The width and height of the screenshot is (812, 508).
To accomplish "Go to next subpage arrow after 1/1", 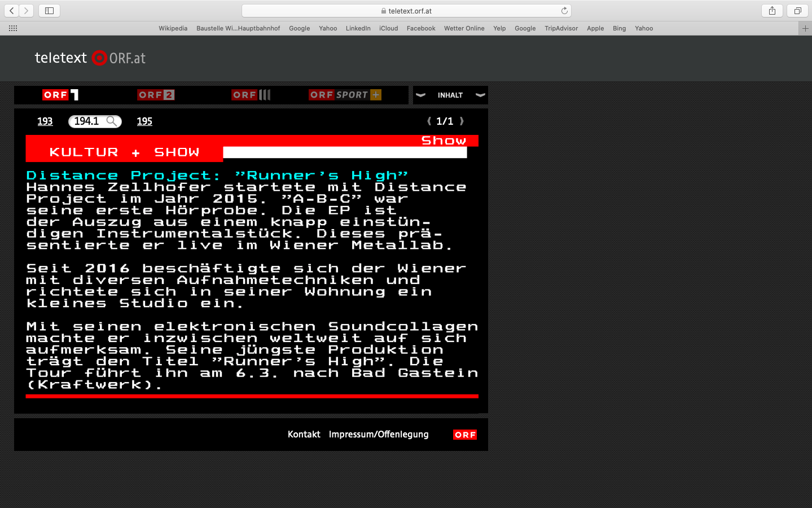I will 462,121.
